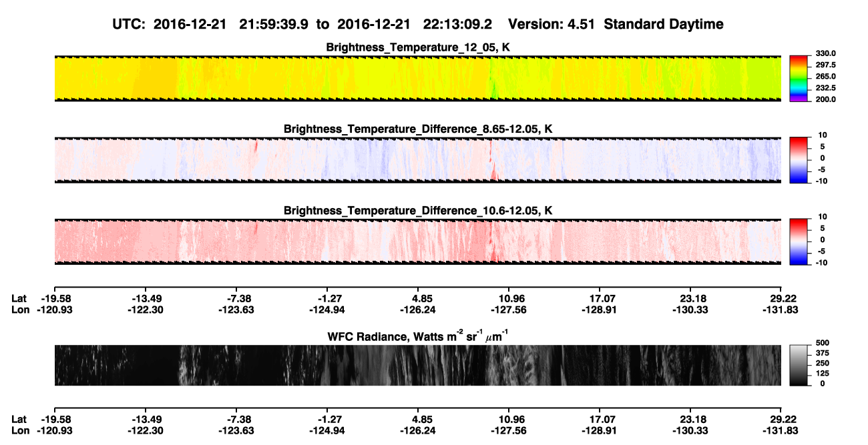868x445 pixels.
Task: Click the 10 label on the 10.6-12.05 colorbar
Action: point(823,217)
